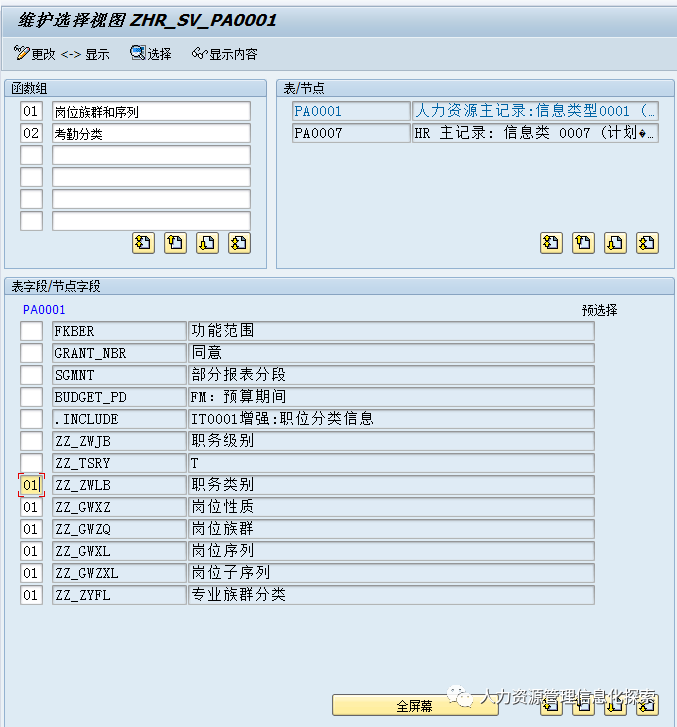Click description HR 主记录: 信息类 0007
The width and height of the screenshot is (677, 727).
536,133
